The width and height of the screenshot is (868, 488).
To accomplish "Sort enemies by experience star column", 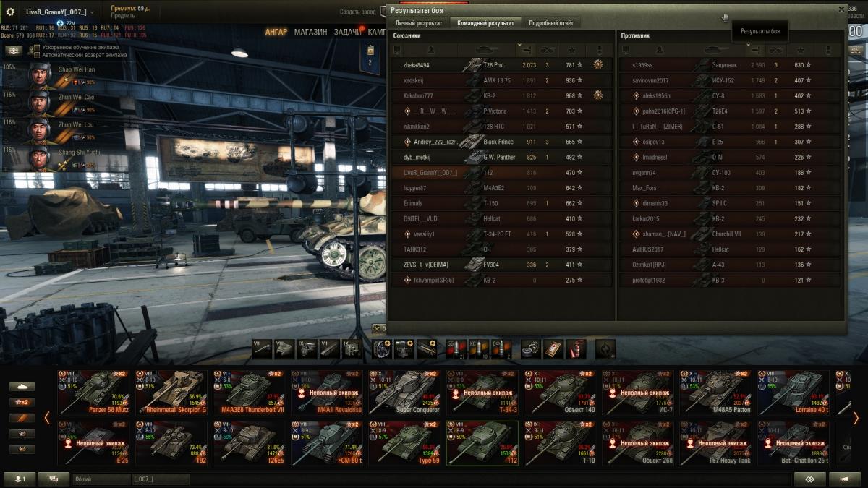I will pyautogui.click(x=799, y=50).
